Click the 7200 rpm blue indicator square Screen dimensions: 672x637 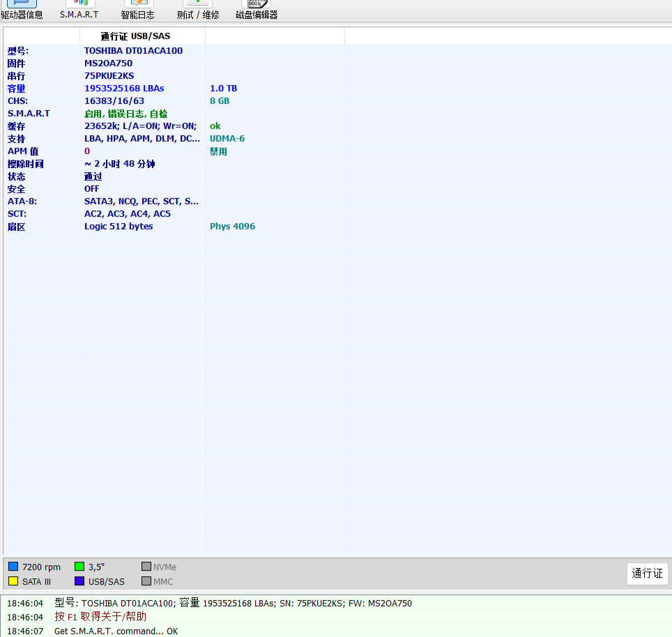point(13,567)
